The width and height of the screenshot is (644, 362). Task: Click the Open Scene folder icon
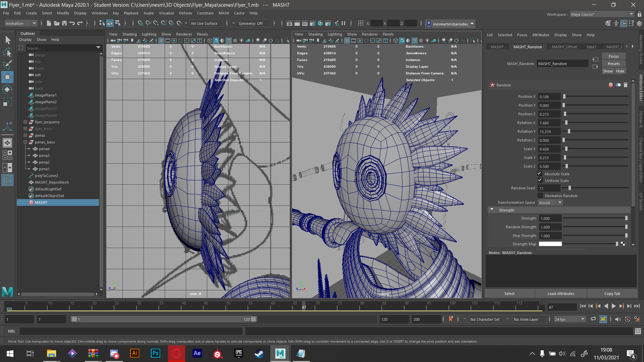[x=57, y=23]
